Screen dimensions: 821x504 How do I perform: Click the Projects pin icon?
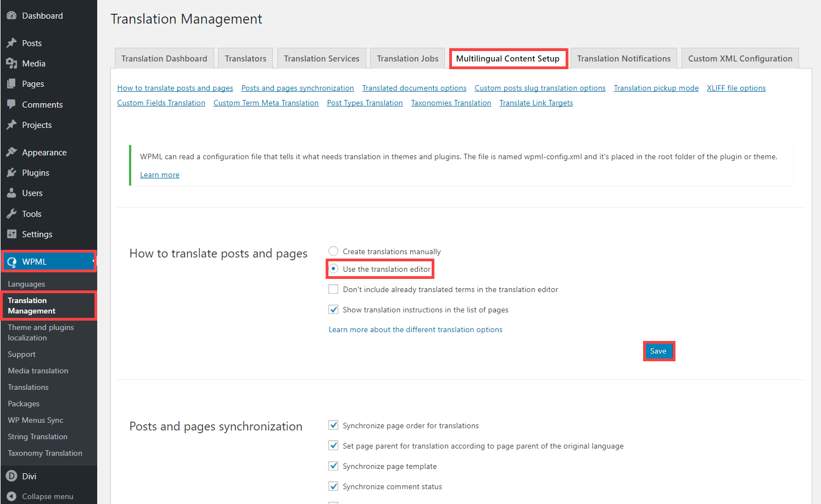coord(12,125)
